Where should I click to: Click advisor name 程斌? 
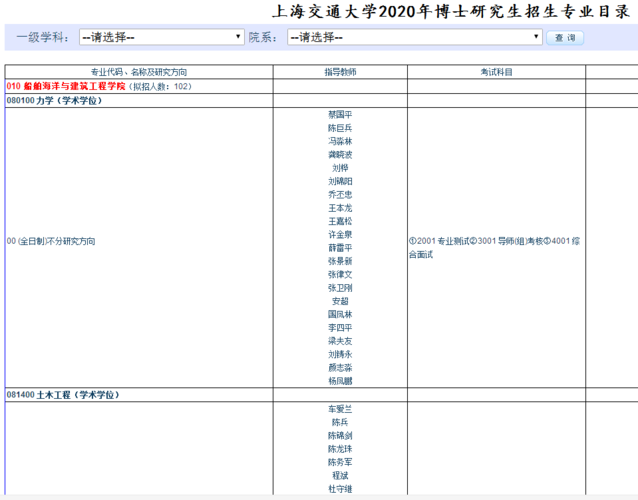click(340, 476)
